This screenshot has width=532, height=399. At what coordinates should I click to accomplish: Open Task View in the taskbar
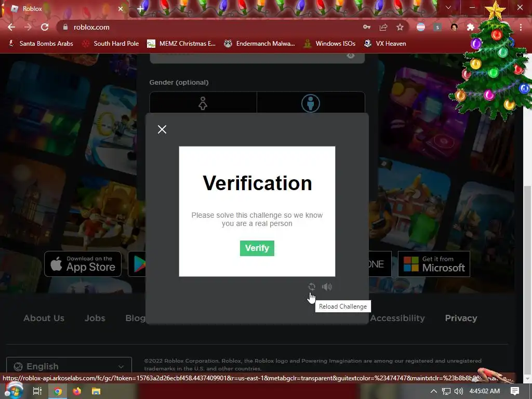coord(37,391)
